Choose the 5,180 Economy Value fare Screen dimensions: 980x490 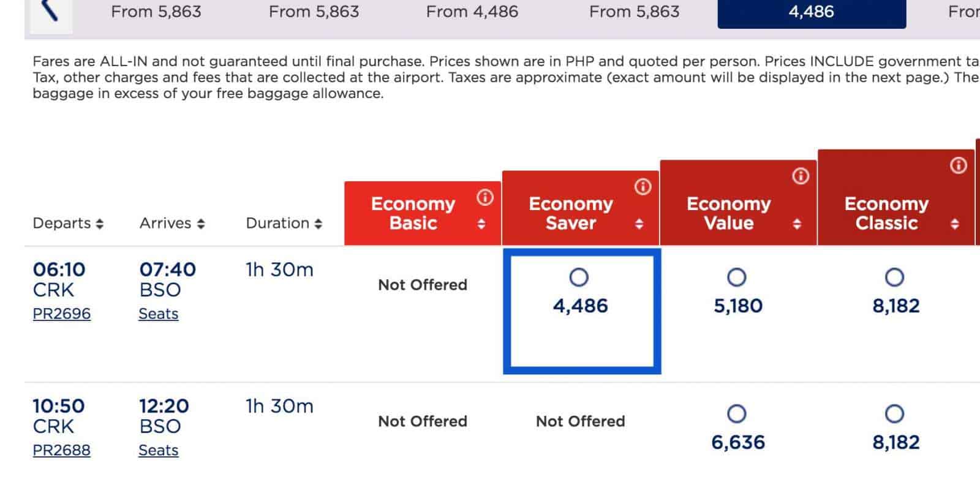pos(737,277)
